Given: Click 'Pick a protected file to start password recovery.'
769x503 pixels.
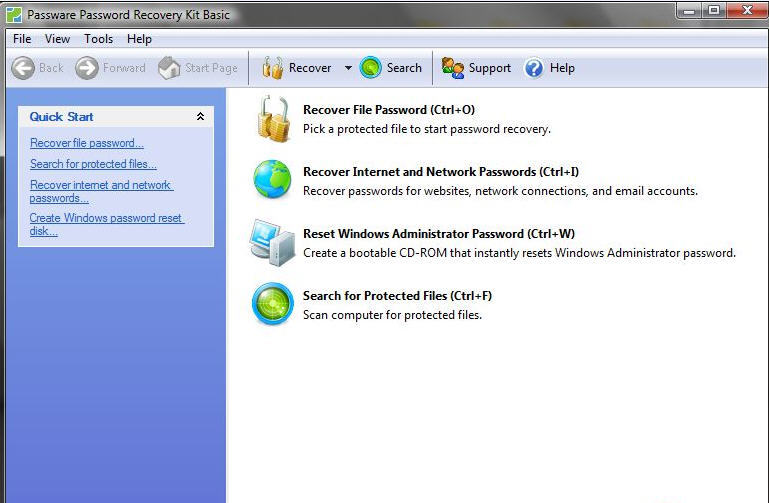Looking at the screenshot, I should [x=427, y=129].
